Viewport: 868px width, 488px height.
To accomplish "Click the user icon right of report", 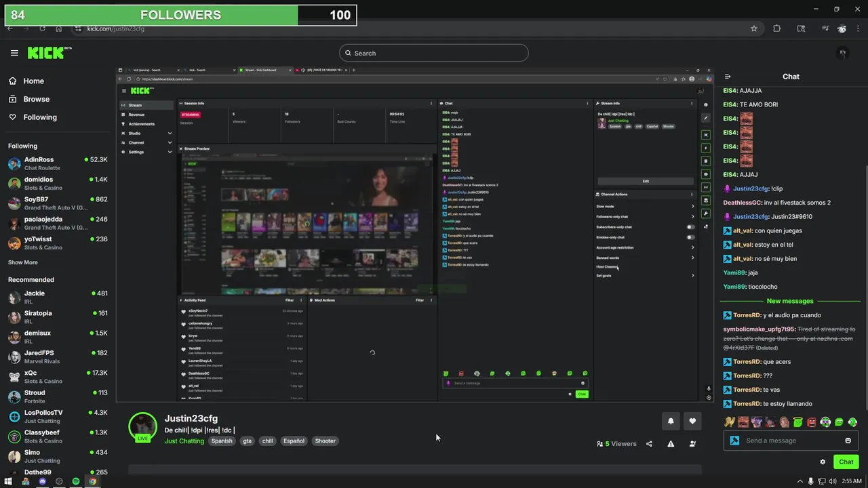I will 692,444.
